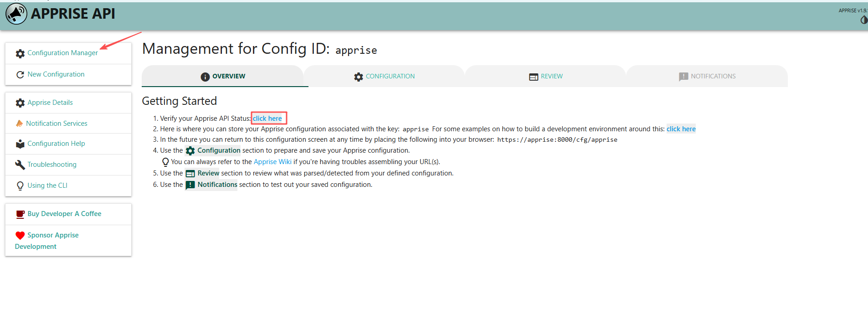Open the Review tab
The image size is (868, 335).
coord(545,76)
